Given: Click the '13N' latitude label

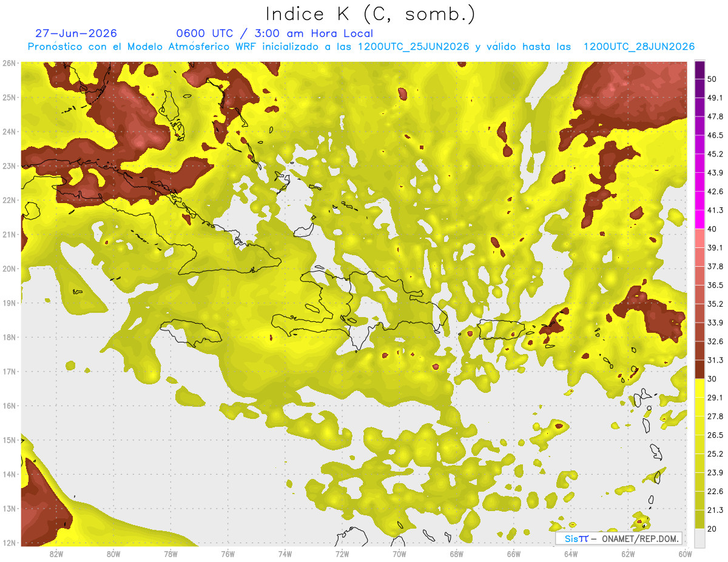Looking at the screenshot, I should tap(9, 508).
